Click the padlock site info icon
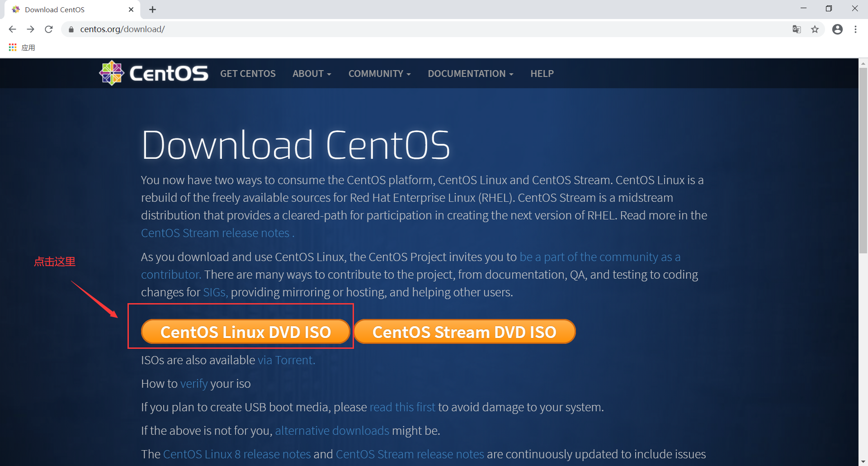This screenshot has width=868, height=466. tap(71, 29)
